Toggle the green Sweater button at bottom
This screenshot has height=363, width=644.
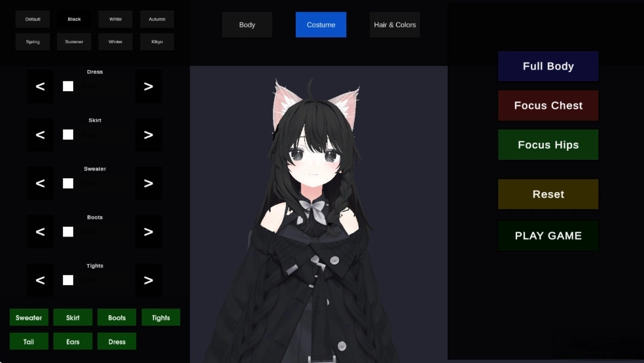29,318
